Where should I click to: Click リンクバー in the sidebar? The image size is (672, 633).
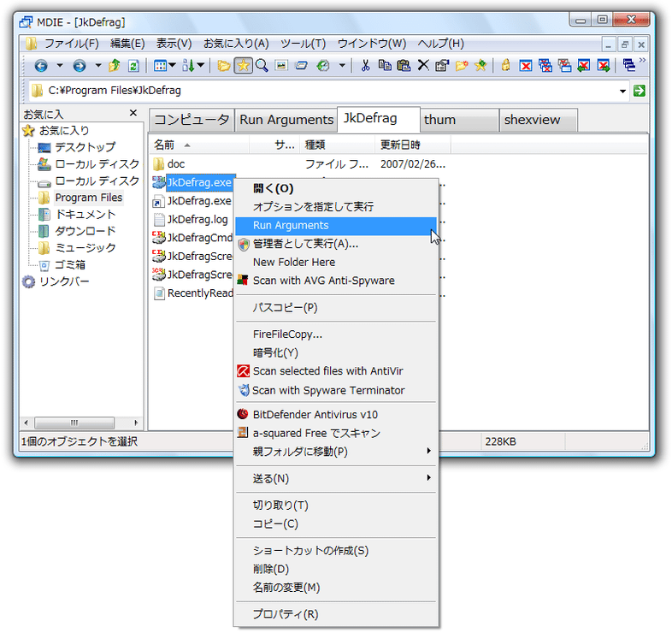tap(64, 281)
